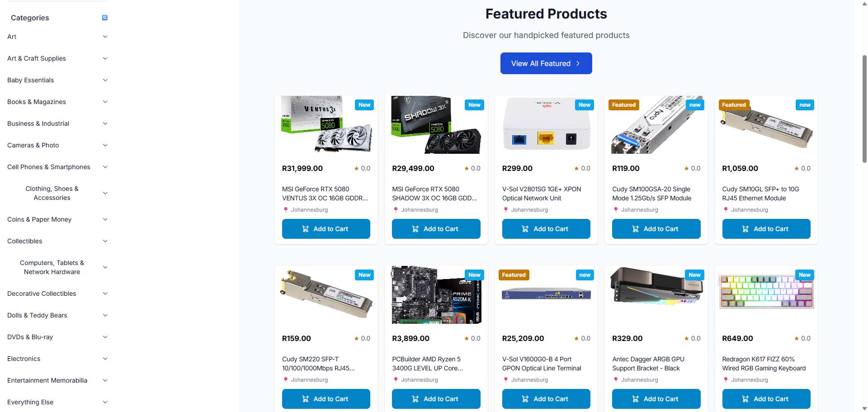868x412 pixels.
Task: Click Featured badge on Cudy SM100GSA-20
Action: pyautogui.click(x=624, y=105)
